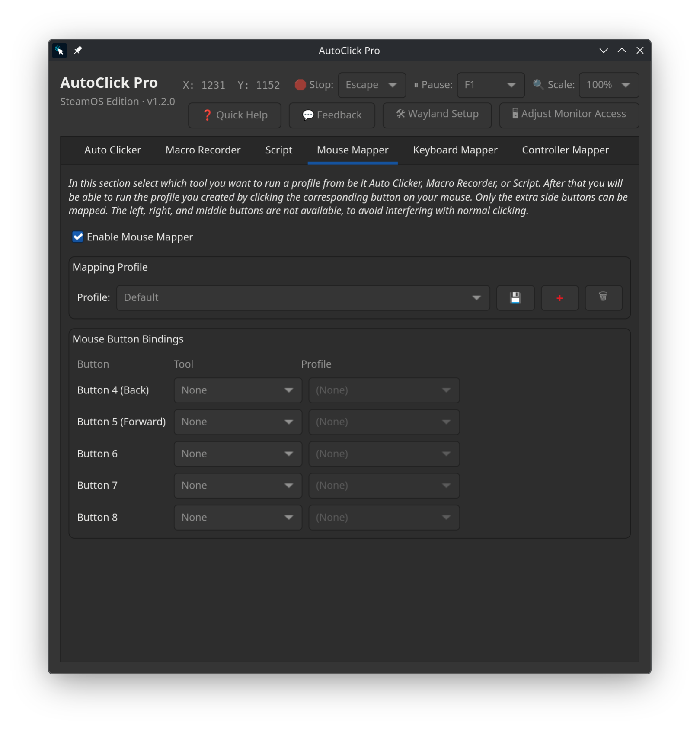Image resolution: width=700 pixels, height=732 pixels.
Task: Delete the mapping profile with trash icon
Action: 603,298
